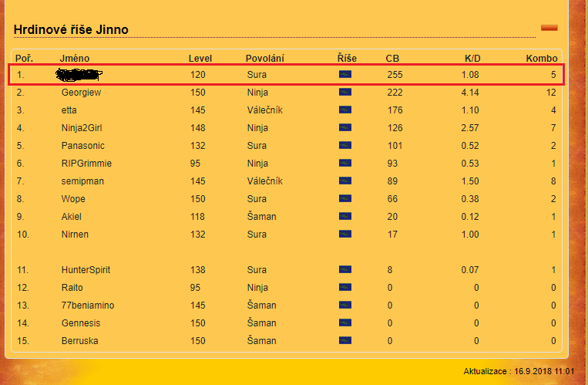Click the flag icon in Panasonic row
This screenshot has width=588, height=385.
coord(345,145)
